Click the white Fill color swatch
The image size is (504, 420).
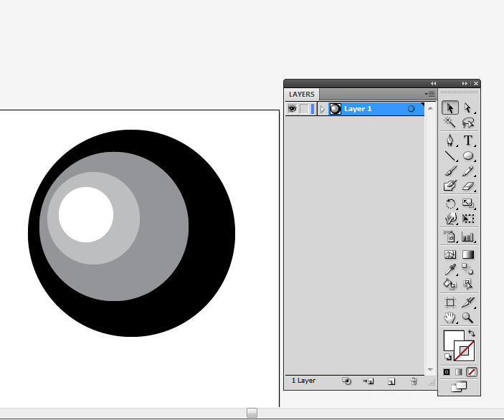pos(452,340)
